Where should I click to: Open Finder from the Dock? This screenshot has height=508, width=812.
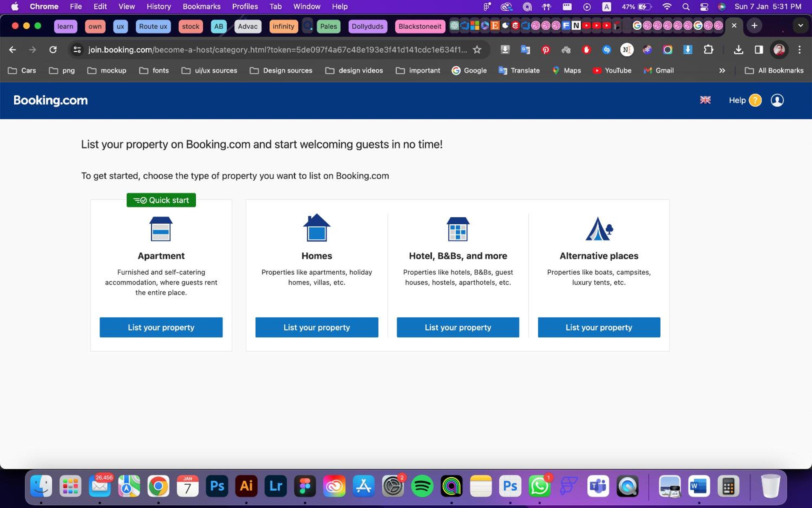[x=41, y=486]
